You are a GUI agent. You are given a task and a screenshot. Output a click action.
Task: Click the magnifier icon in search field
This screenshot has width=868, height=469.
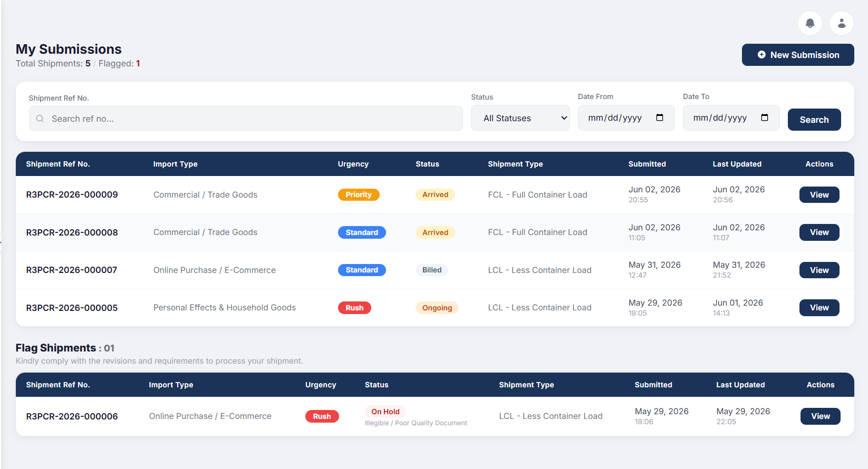click(x=40, y=119)
